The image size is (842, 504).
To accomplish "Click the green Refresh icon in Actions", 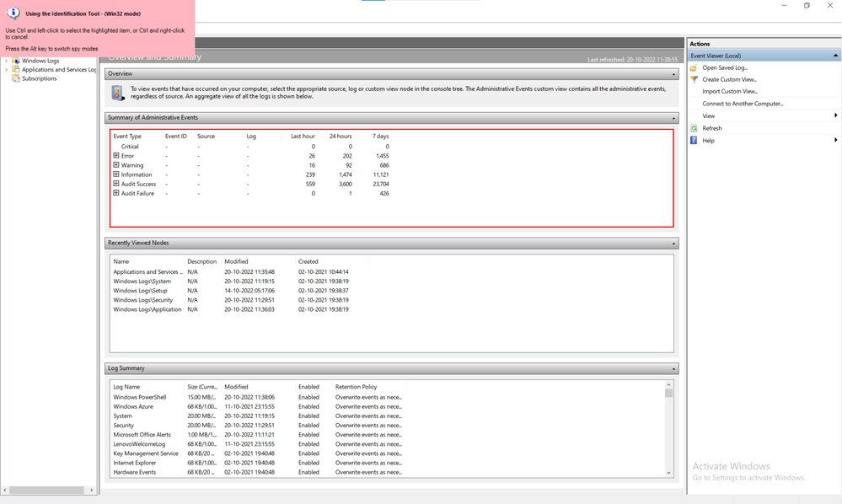I will [x=694, y=128].
